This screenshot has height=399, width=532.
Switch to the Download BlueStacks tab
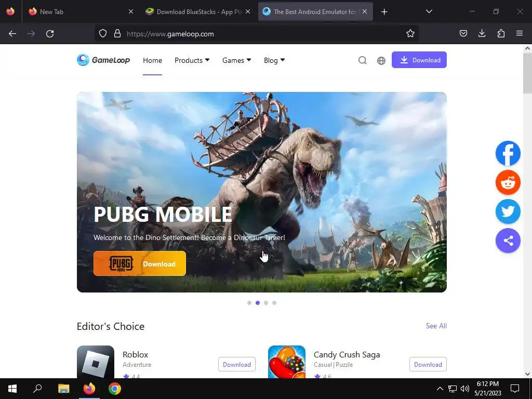coord(198,11)
